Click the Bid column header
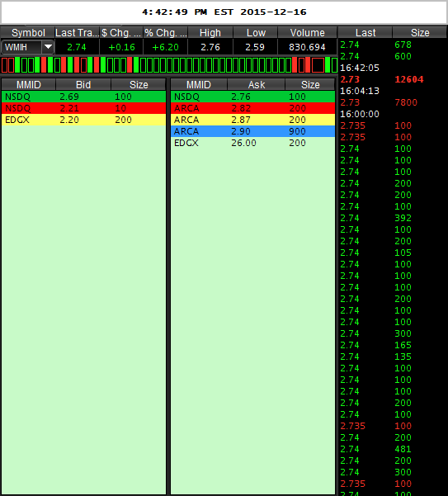The height and width of the screenshot is (496, 448). click(83, 84)
